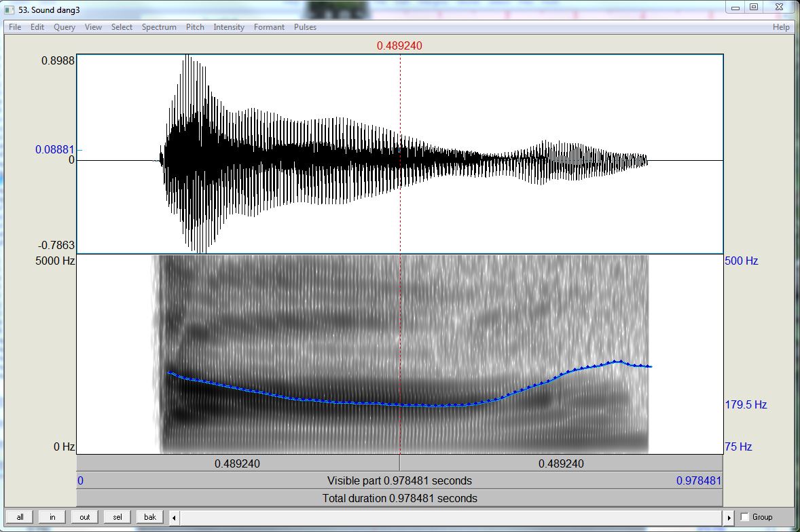Play the Visible part 0.978481 seconds bar

pyautogui.click(x=399, y=480)
